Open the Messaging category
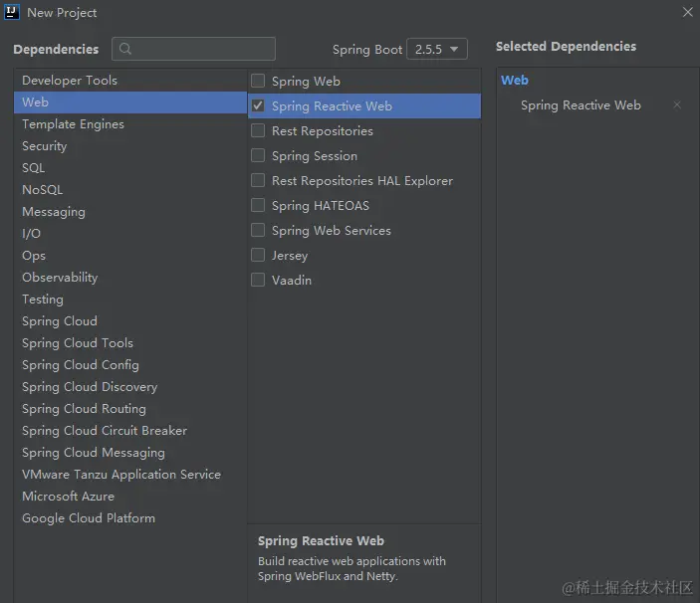Image resolution: width=700 pixels, height=603 pixels. 130,211
